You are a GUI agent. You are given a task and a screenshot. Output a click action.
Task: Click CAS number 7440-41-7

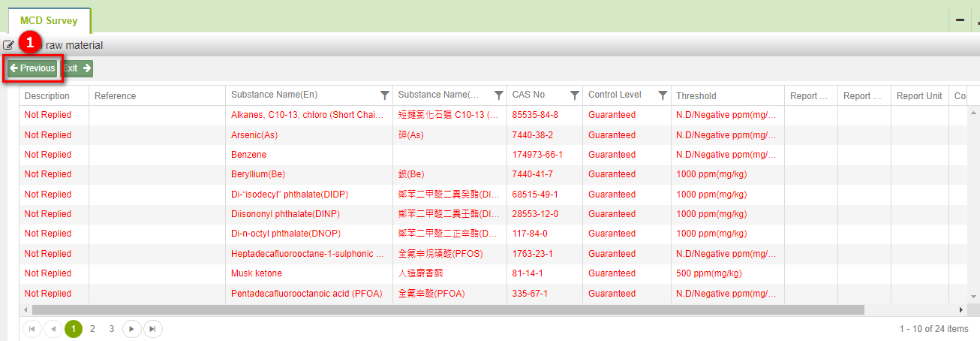[x=533, y=174]
